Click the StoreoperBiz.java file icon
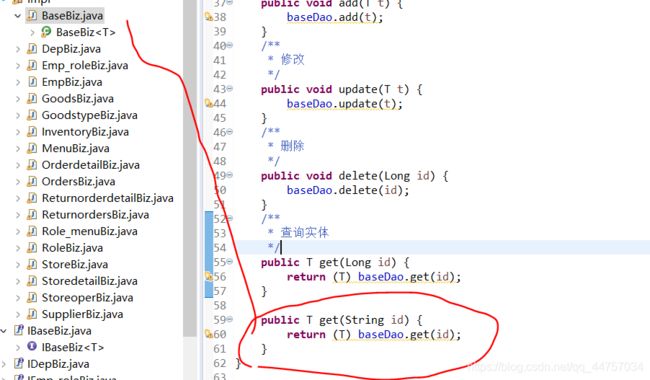Image resolution: width=650 pixels, height=380 pixels. click(32, 297)
